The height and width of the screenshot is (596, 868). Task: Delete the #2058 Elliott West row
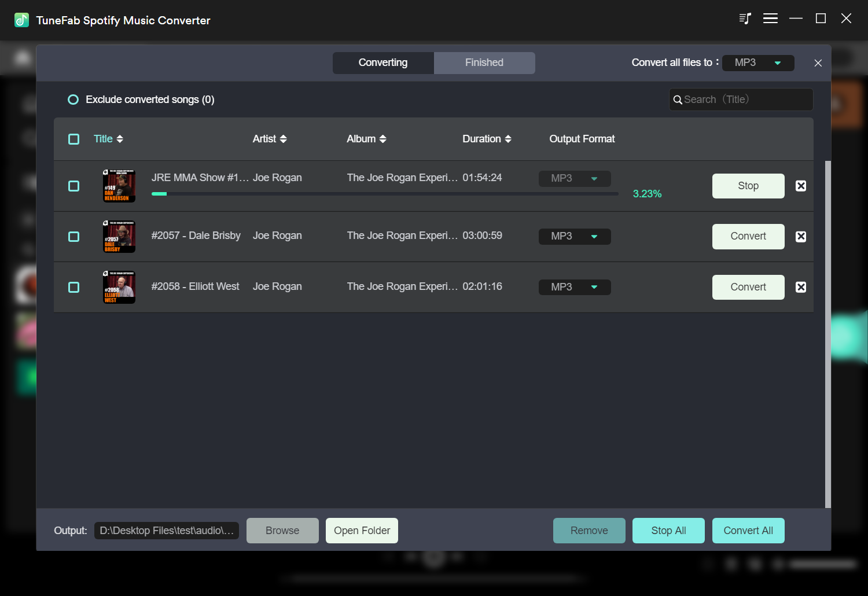coord(800,287)
